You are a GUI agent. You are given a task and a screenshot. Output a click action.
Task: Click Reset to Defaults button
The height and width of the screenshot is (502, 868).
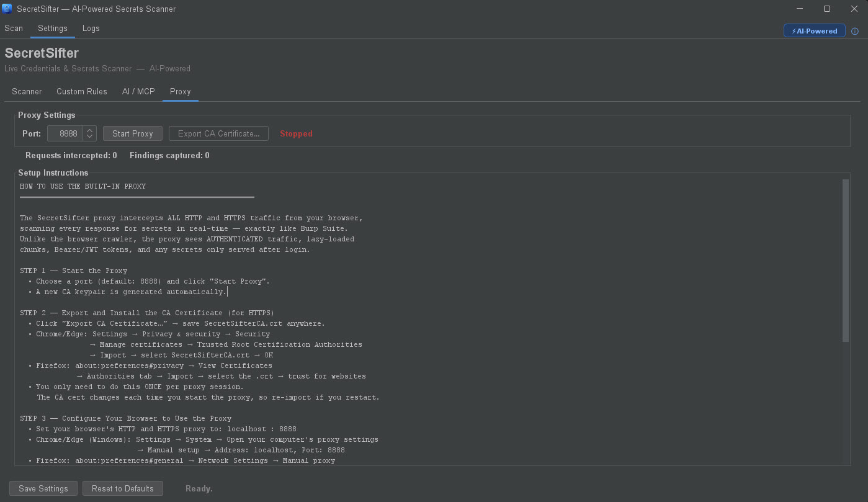pos(123,488)
